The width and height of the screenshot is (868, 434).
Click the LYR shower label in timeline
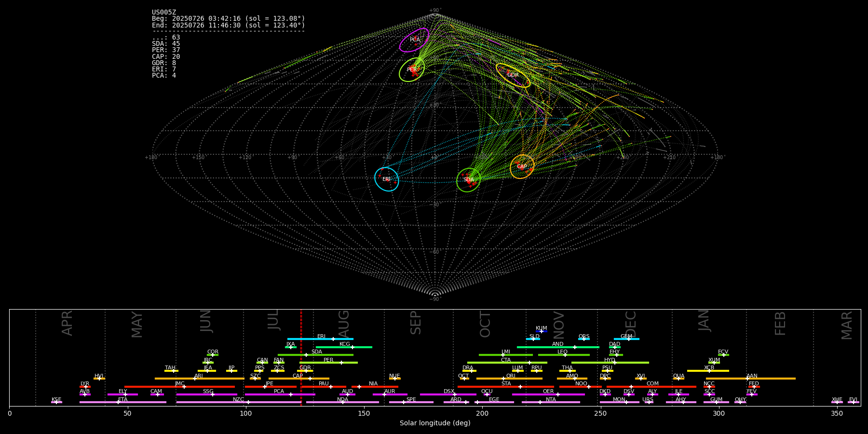pos(85,383)
